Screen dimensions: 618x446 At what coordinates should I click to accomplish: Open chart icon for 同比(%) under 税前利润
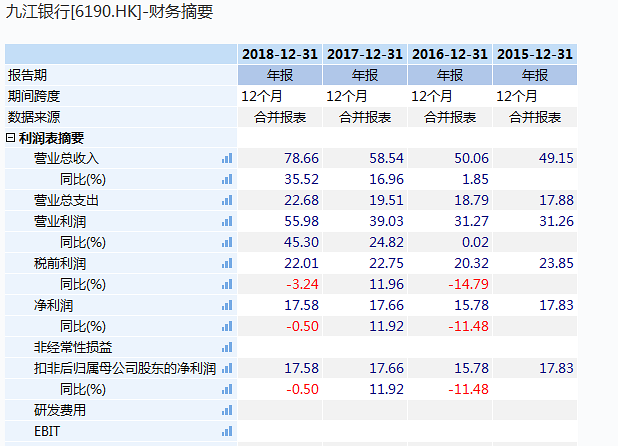pyautogui.click(x=227, y=284)
